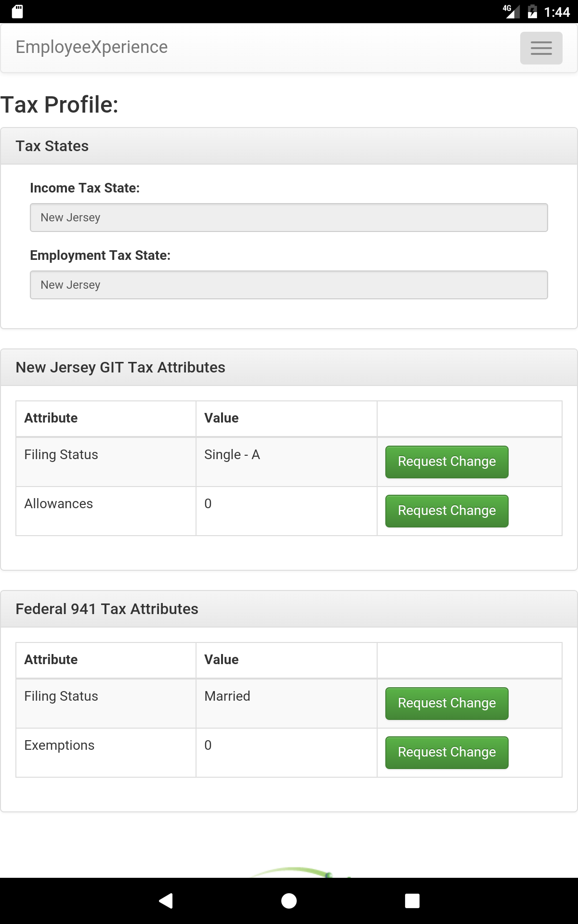Tap the Android home button
The width and height of the screenshot is (578, 924).
[289, 900]
